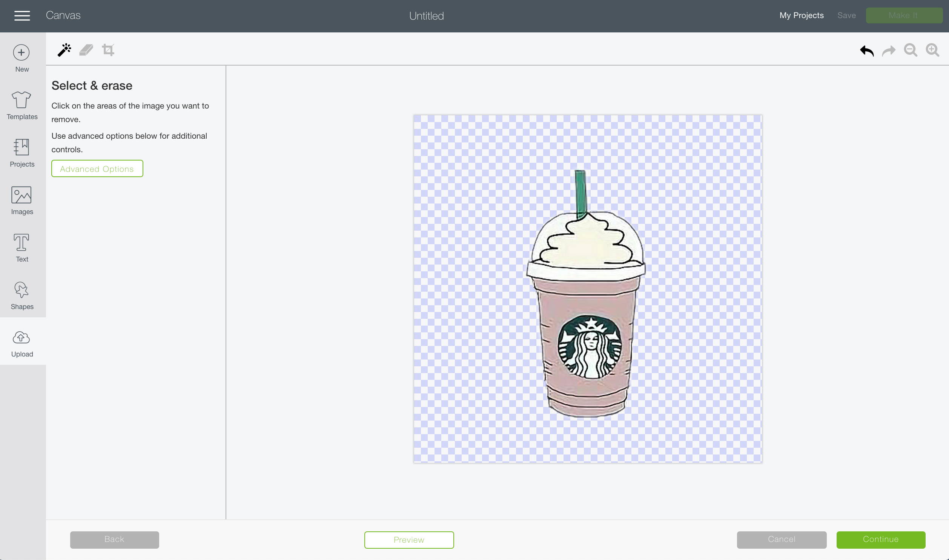Zoom out with the minus magnifier

[x=911, y=50]
